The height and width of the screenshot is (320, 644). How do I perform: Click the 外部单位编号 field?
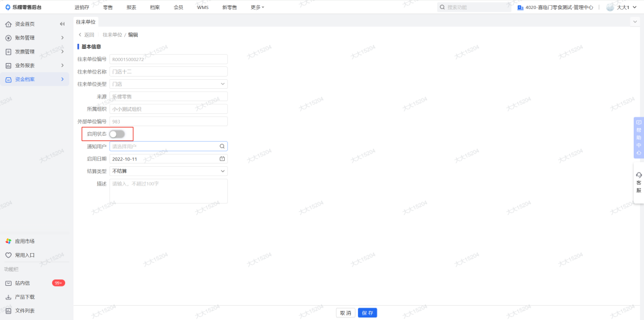coord(168,122)
